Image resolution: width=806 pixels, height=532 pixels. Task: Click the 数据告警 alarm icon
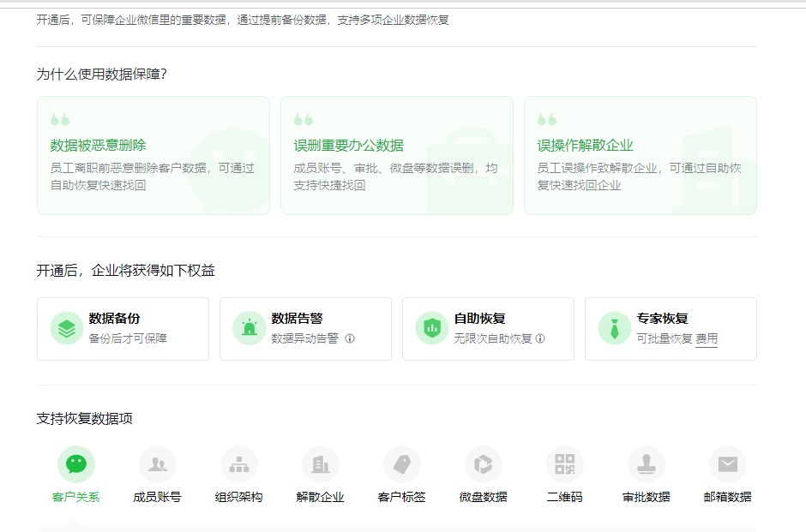(x=250, y=328)
